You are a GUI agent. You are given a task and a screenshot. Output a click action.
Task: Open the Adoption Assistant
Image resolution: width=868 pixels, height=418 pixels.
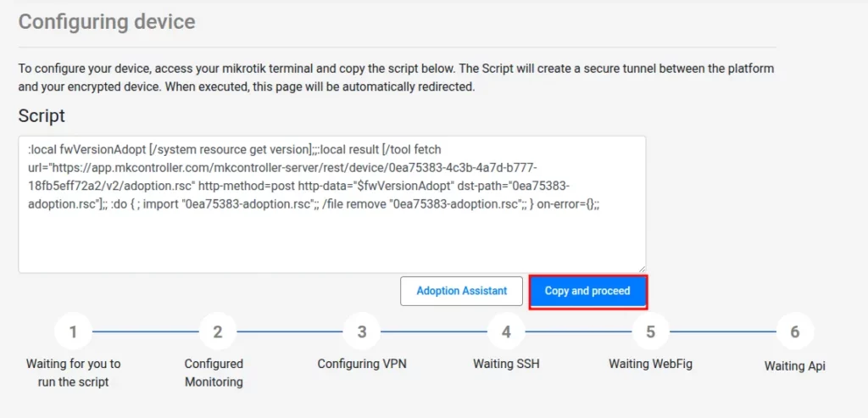[462, 291]
